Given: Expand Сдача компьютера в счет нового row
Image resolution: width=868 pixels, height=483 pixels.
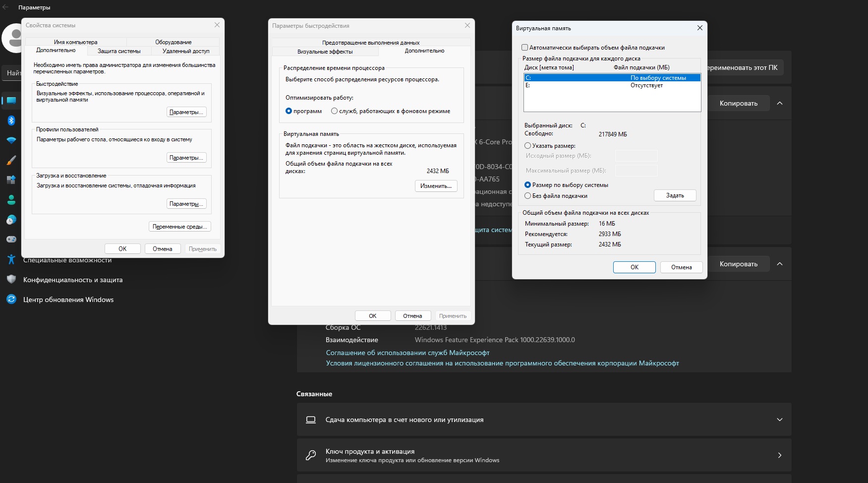Looking at the screenshot, I should [x=780, y=420].
